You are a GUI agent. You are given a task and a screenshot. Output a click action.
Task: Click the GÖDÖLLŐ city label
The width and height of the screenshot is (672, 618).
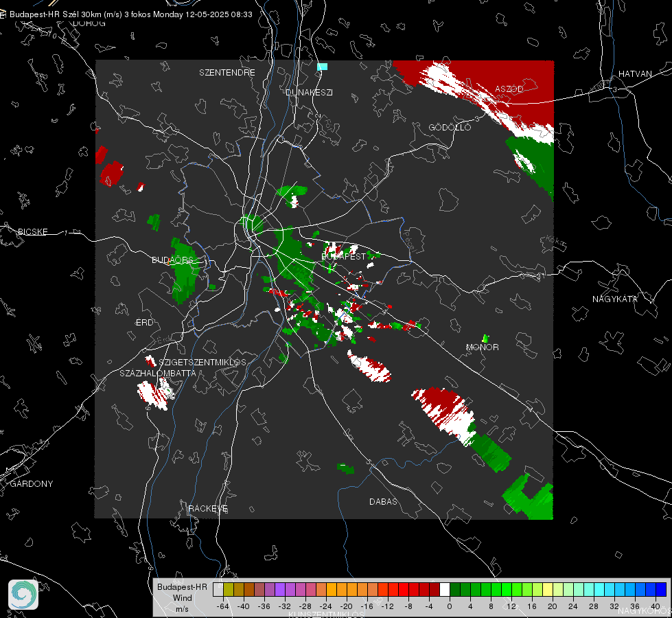click(x=450, y=127)
